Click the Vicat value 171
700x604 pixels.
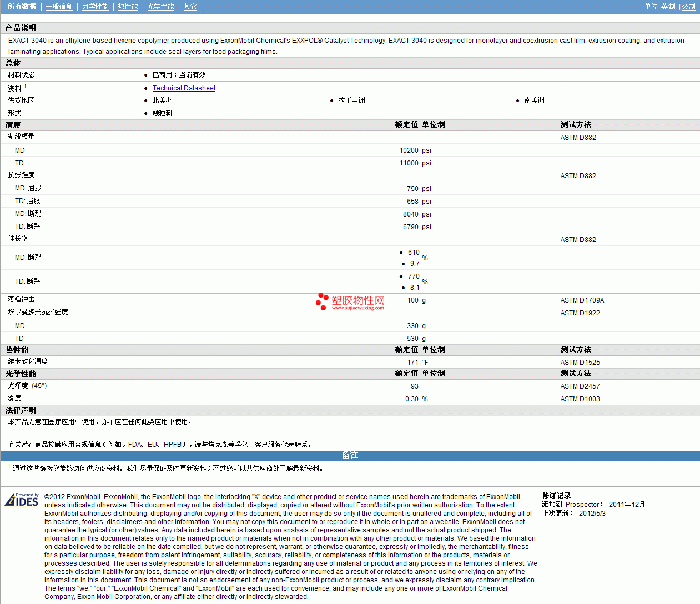click(x=413, y=363)
